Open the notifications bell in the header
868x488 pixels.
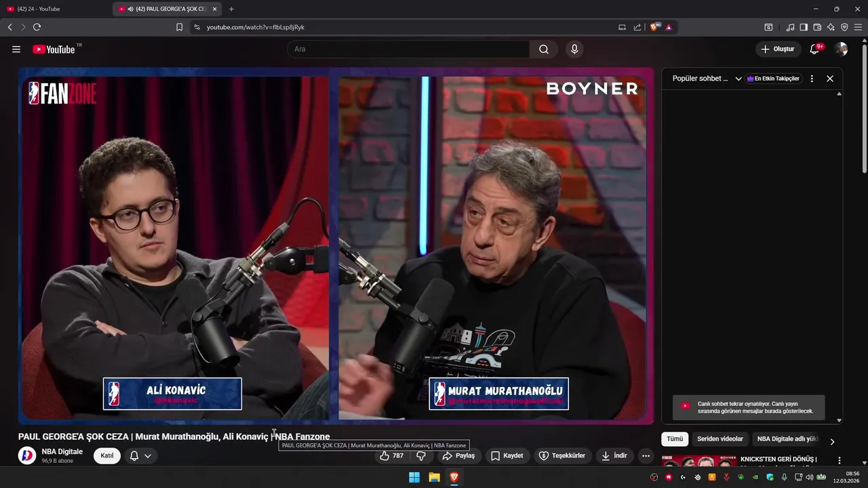click(815, 49)
